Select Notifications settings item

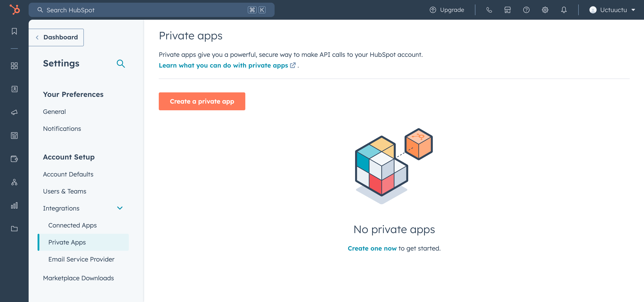62,128
